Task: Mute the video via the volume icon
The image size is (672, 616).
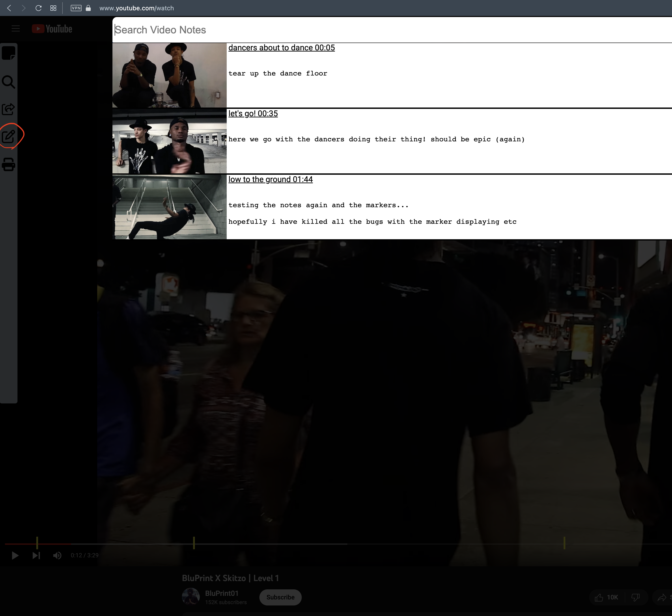Action: 57,555
